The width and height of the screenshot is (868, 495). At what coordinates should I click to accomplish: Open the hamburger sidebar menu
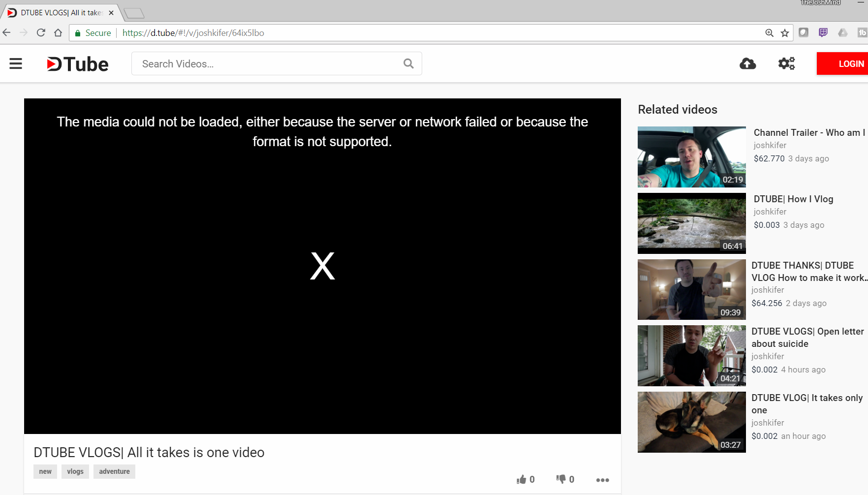point(16,64)
